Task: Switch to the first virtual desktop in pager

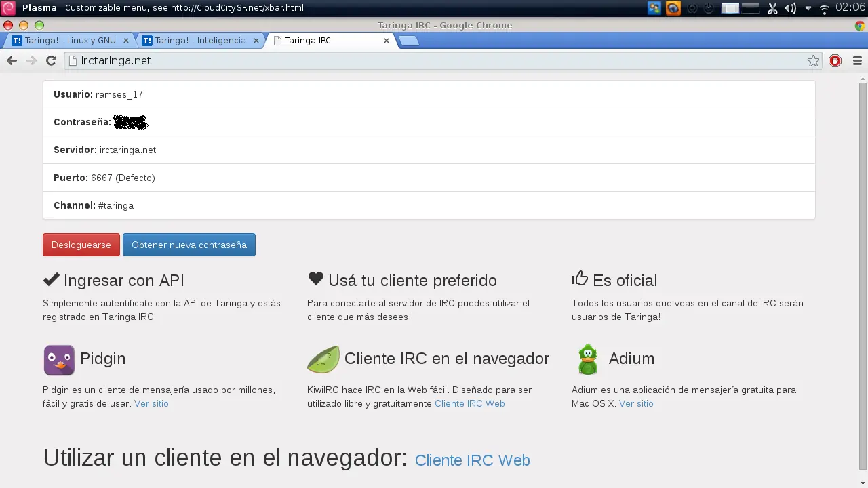Action: 730,8
